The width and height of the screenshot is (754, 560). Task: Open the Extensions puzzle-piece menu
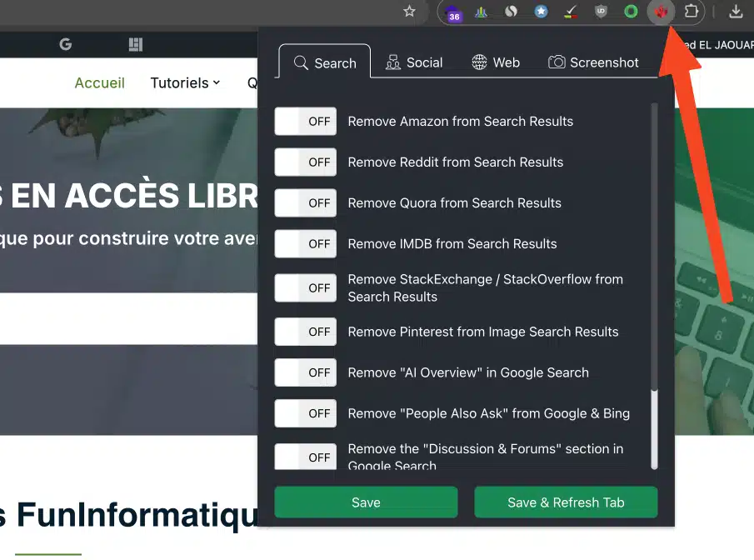(x=691, y=12)
